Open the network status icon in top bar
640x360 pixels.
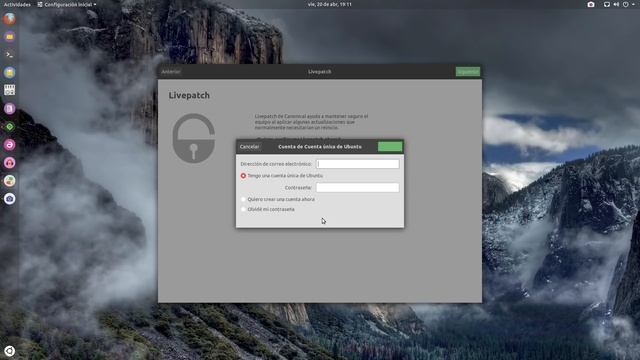(607, 4)
